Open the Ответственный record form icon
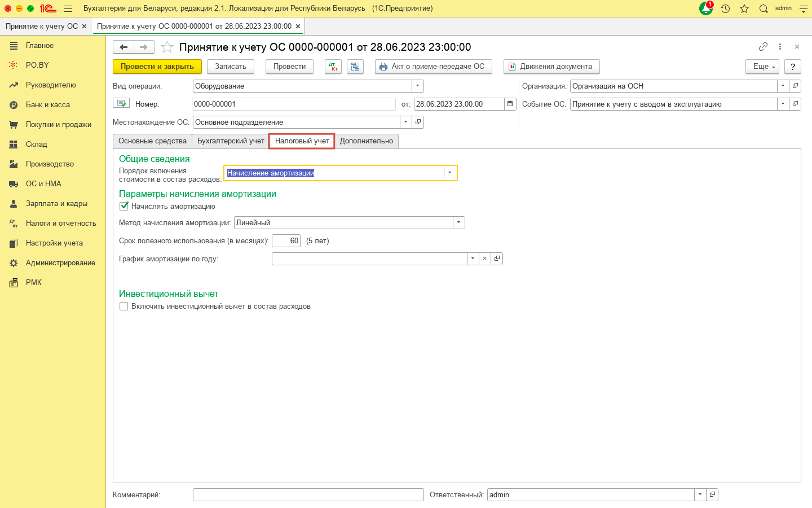 tap(712, 494)
